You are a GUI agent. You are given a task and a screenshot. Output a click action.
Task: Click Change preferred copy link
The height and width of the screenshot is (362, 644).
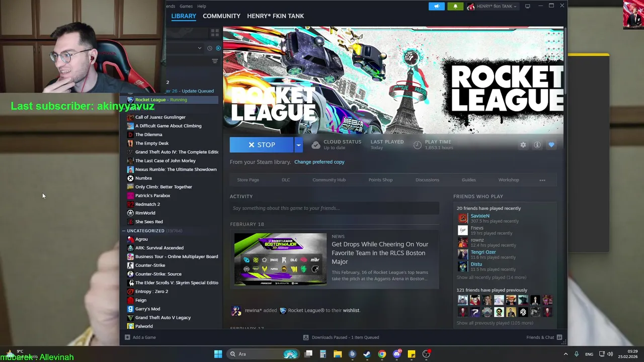pyautogui.click(x=319, y=162)
